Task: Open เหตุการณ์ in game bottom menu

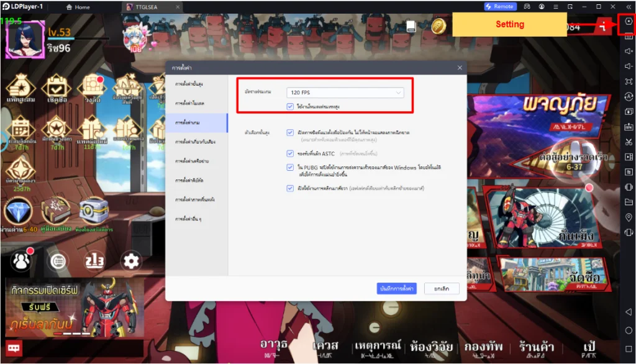Action: tap(378, 348)
